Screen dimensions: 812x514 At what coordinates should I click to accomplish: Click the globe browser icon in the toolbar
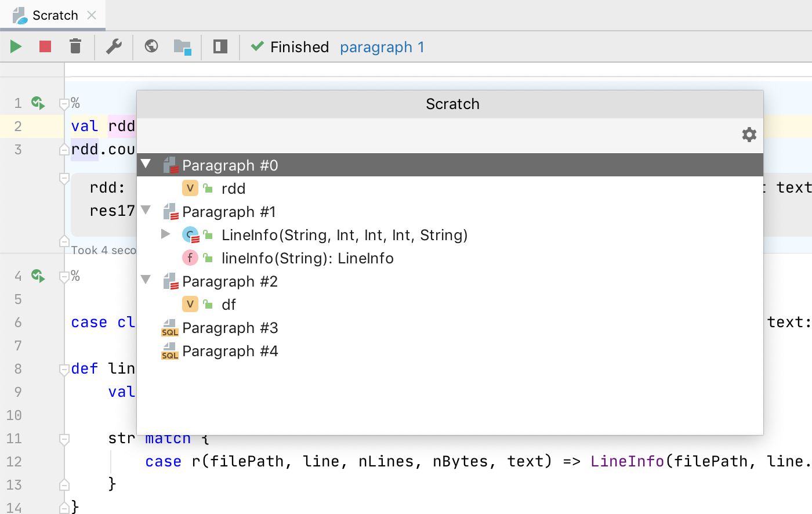pyautogui.click(x=151, y=46)
